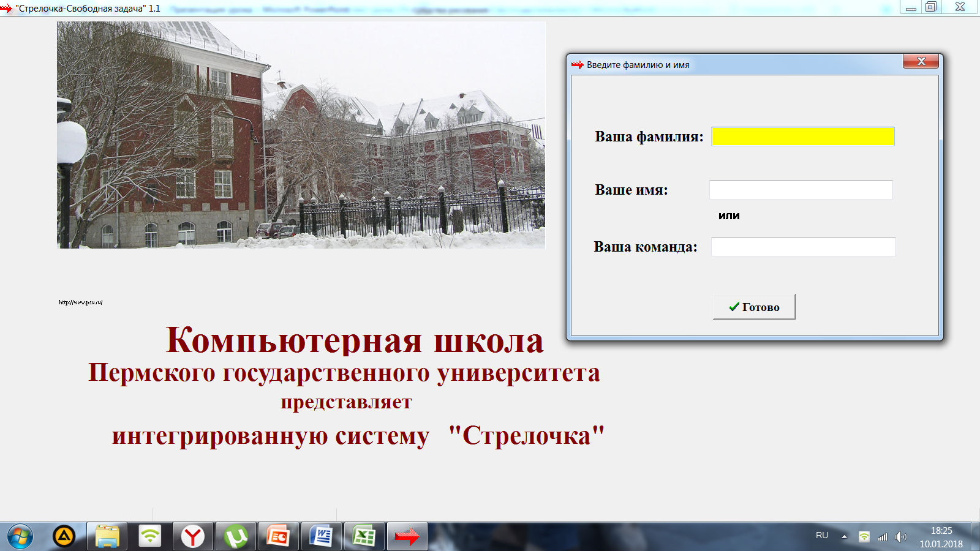Viewport: 980px width, 551px height.
Task: Restore down the Стрелочка main window
Action: click(931, 7)
